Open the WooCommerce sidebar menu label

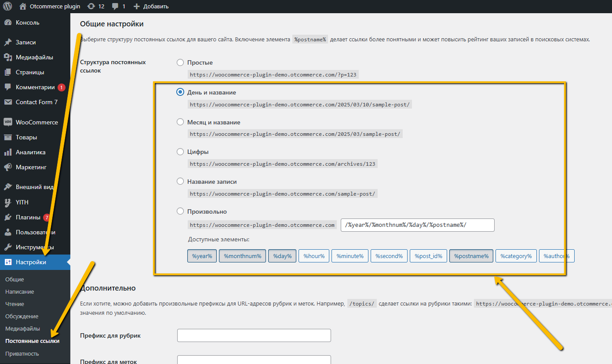pos(37,122)
